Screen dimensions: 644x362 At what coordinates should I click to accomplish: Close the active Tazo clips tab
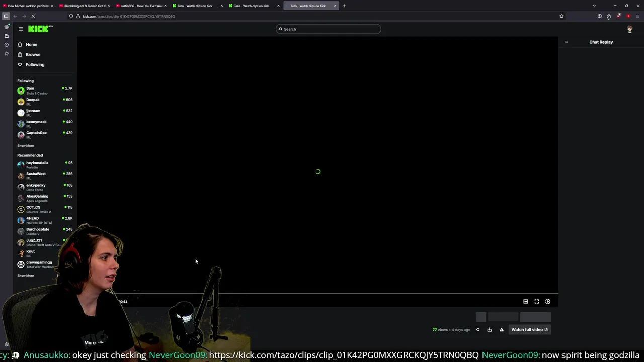point(335,6)
